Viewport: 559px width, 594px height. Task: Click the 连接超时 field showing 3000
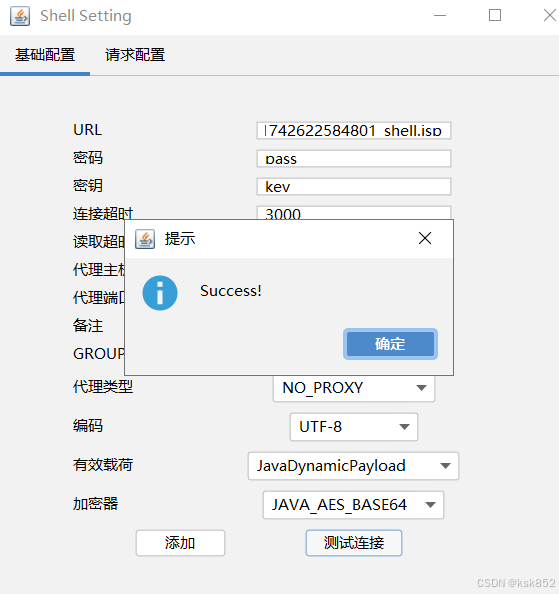click(354, 213)
